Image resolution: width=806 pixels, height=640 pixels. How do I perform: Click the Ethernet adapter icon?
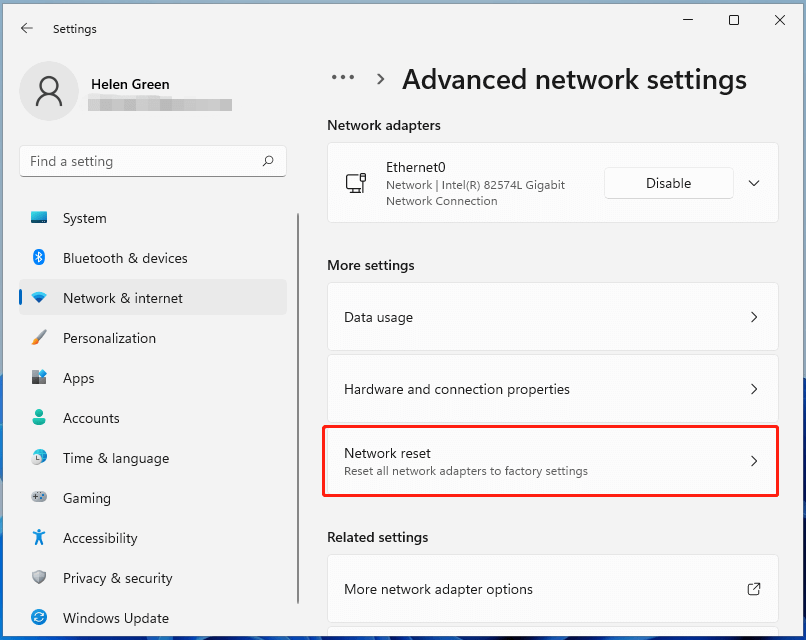click(x=355, y=183)
